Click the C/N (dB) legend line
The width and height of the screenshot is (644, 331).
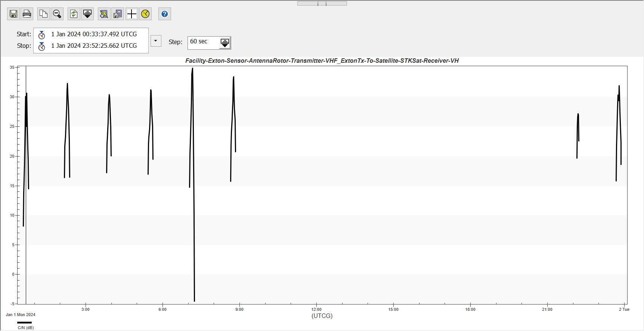[x=25, y=322]
